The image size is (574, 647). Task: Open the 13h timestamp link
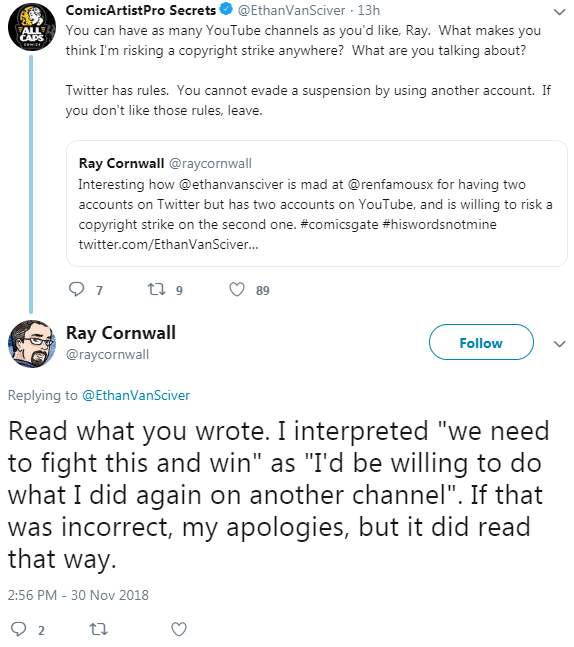(x=368, y=10)
